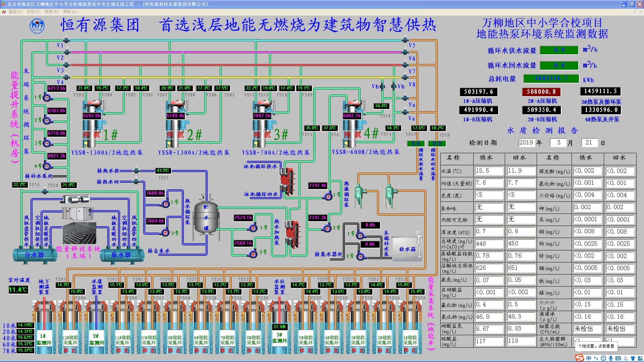Click the green 总耗电量 value display
Screen dimensions: 644x362
coord(551,78)
